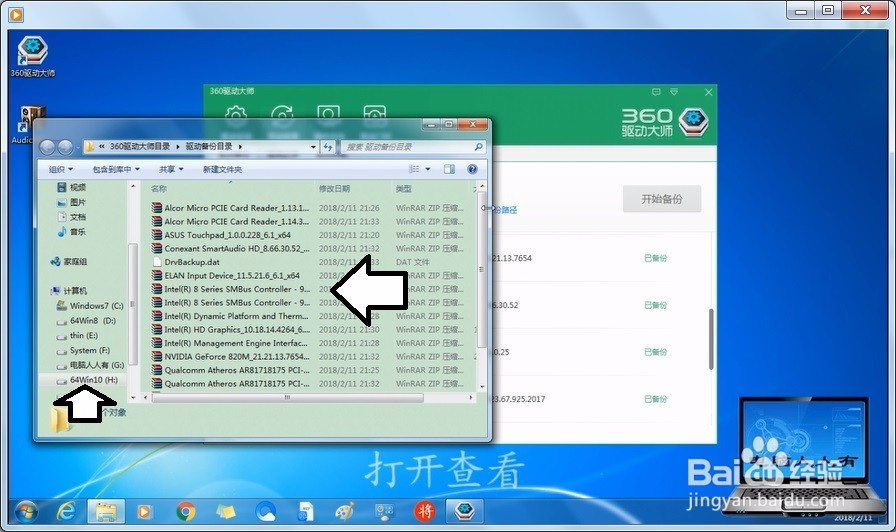The width and height of the screenshot is (896, 532).
Task: Close the 360驱动大师 window
Action: pos(709,91)
